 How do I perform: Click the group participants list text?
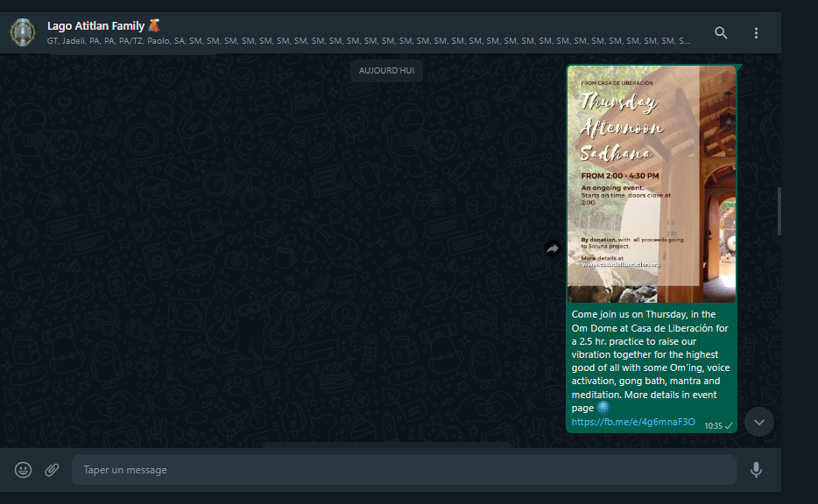(x=369, y=40)
